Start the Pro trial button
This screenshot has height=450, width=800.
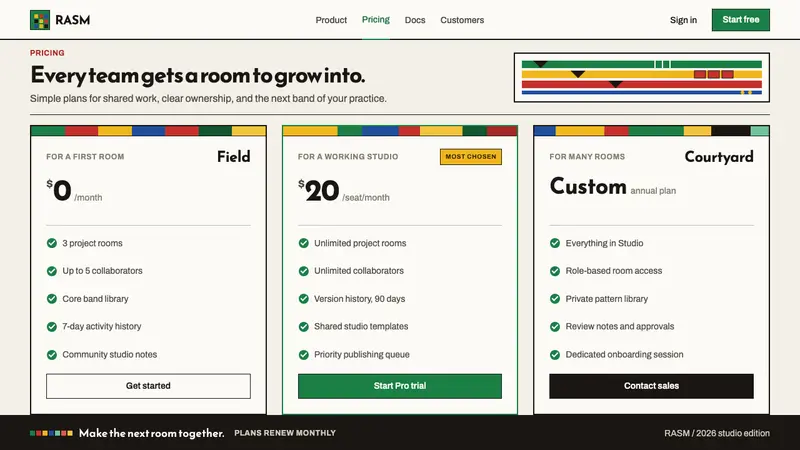399,386
